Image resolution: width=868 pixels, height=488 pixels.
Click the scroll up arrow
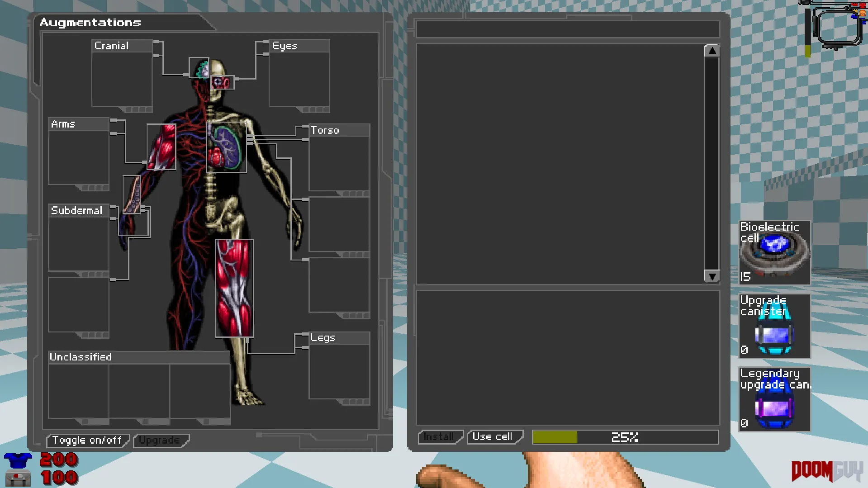pos(712,51)
